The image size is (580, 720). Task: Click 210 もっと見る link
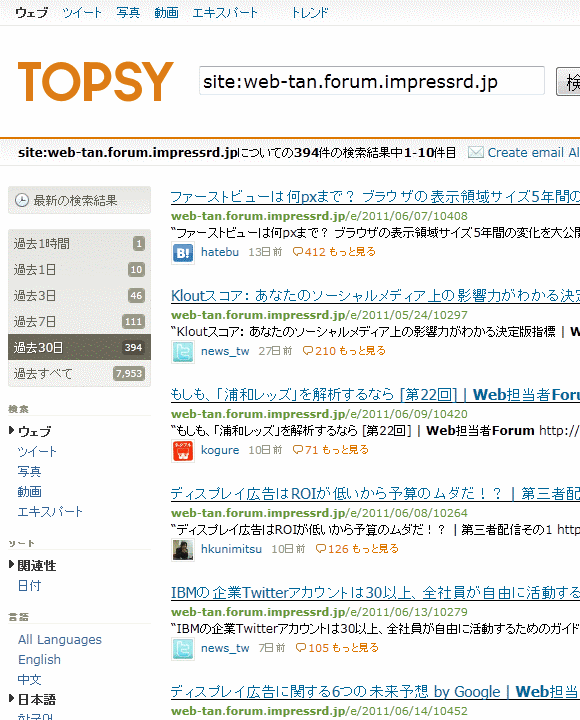tap(350, 351)
